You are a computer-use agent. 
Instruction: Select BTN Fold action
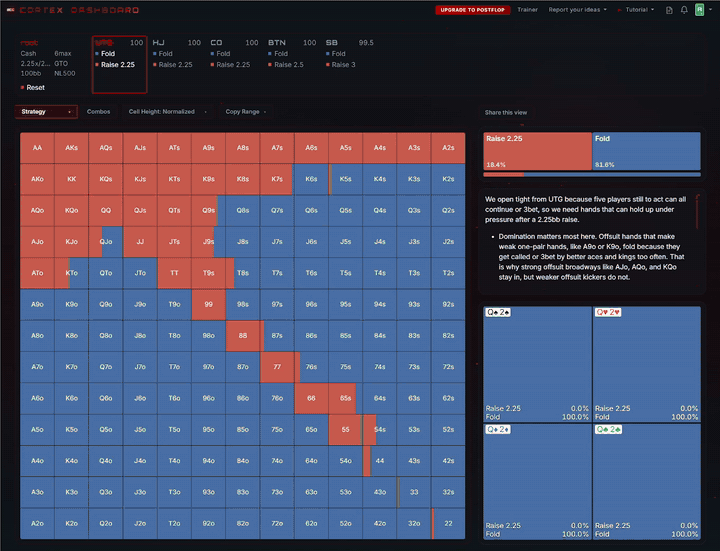point(278,54)
